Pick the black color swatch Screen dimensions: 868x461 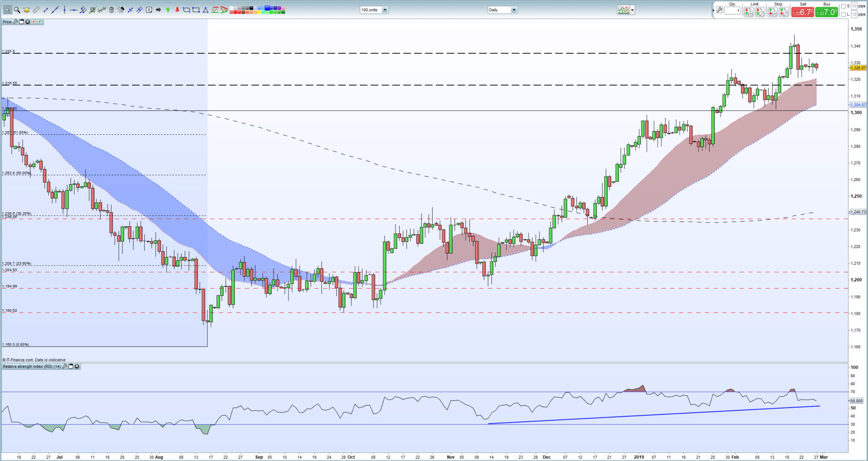coord(251,8)
